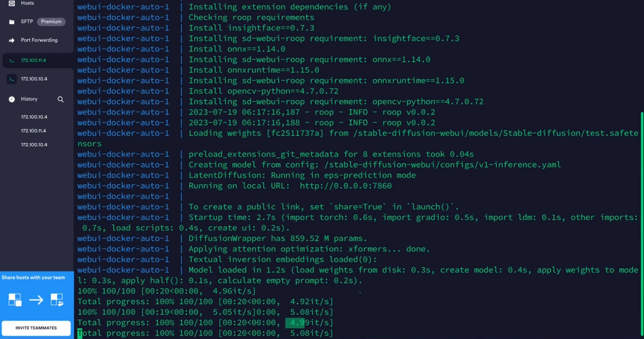This screenshot has width=644, height=339.
Task: Click the Port Forwarding arrow icon
Action: click(11, 40)
